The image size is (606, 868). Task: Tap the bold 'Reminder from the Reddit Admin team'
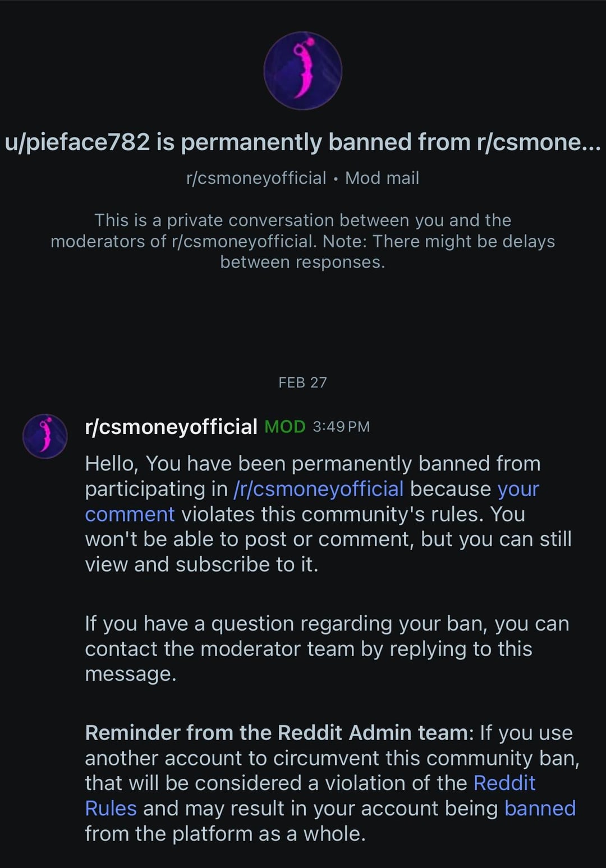pos(276,733)
